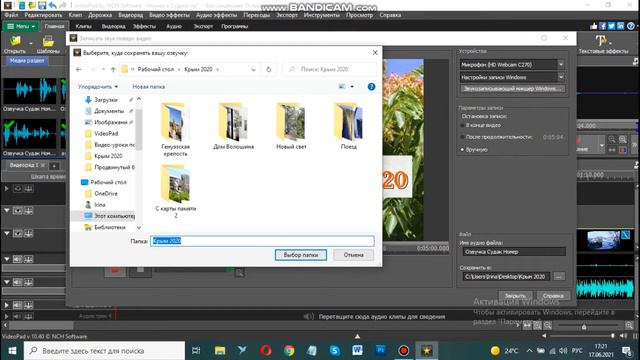Open the Переходы menu
Viewport: 640px width, 360px height.
[257, 15]
